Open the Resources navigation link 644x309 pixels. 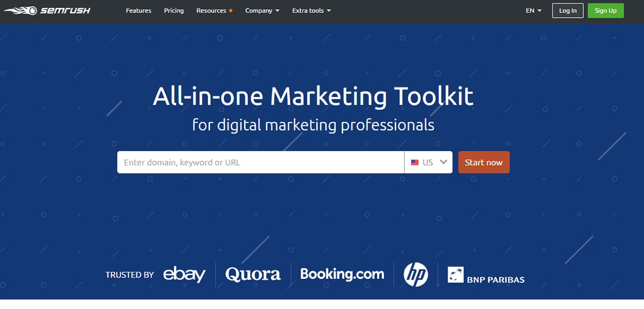[211, 11]
